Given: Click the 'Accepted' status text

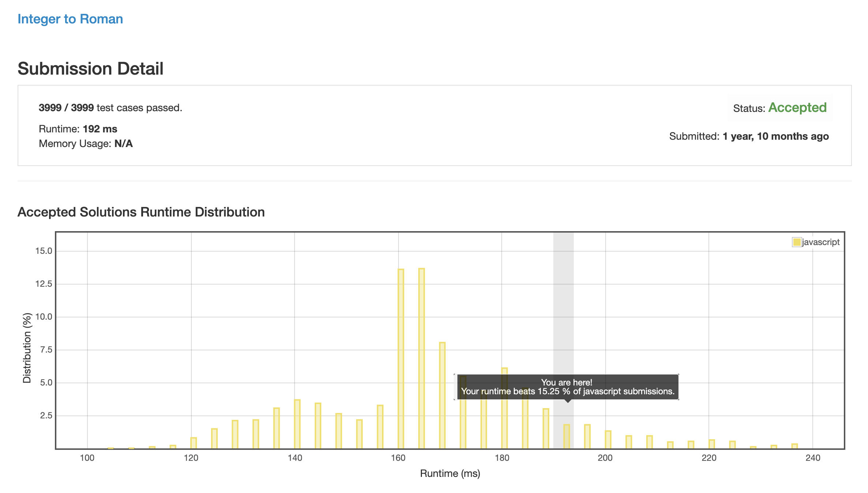Looking at the screenshot, I should [x=797, y=108].
